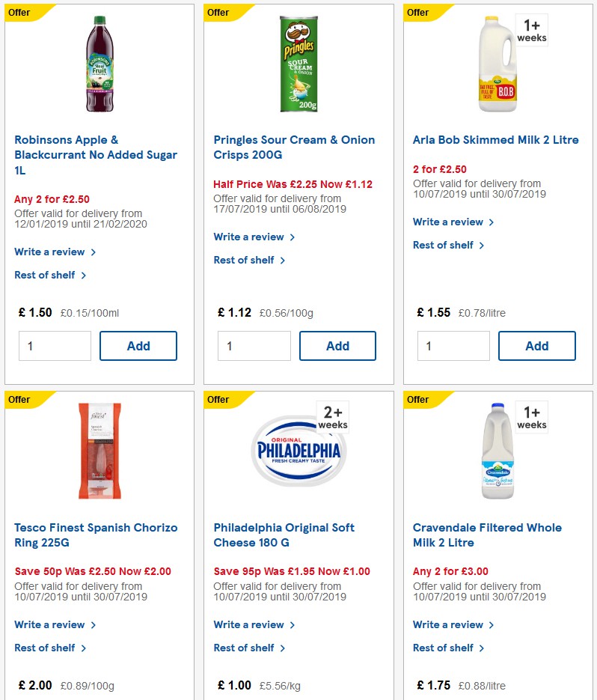Click the quantity field under Pringles crisps
597x700 pixels.
click(254, 346)
